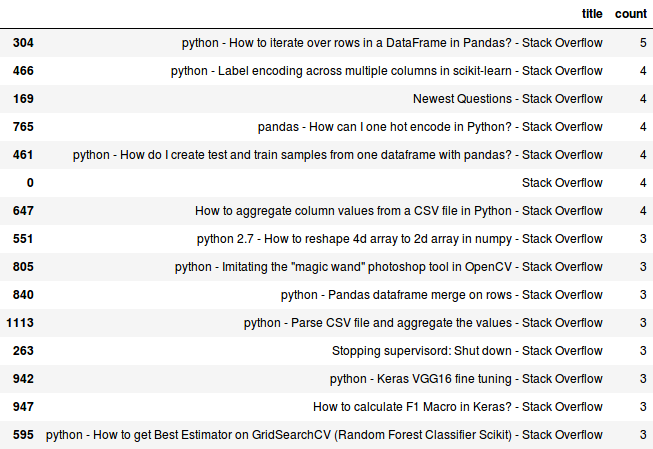The image size is (653, 449).
Task: Click the 'count' column header
Action: [x=631, y=14]
